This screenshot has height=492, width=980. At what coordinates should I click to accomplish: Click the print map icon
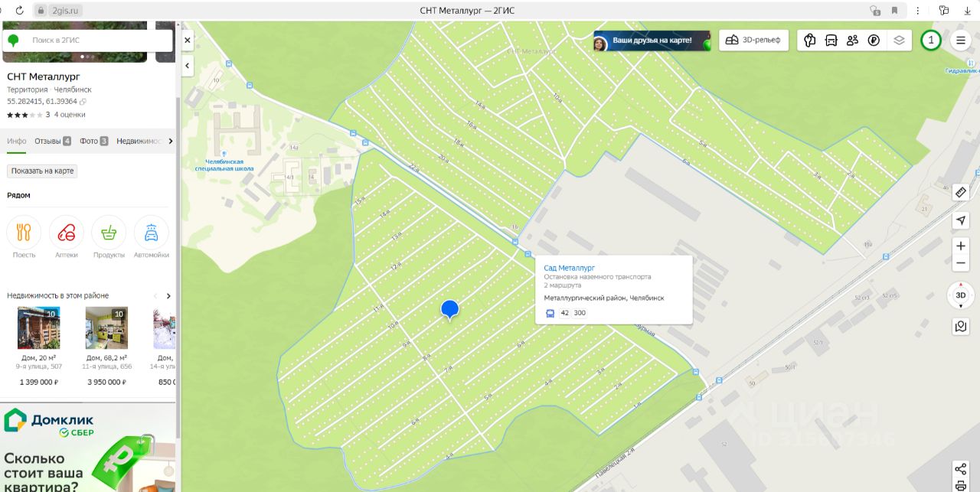(961, 485)
